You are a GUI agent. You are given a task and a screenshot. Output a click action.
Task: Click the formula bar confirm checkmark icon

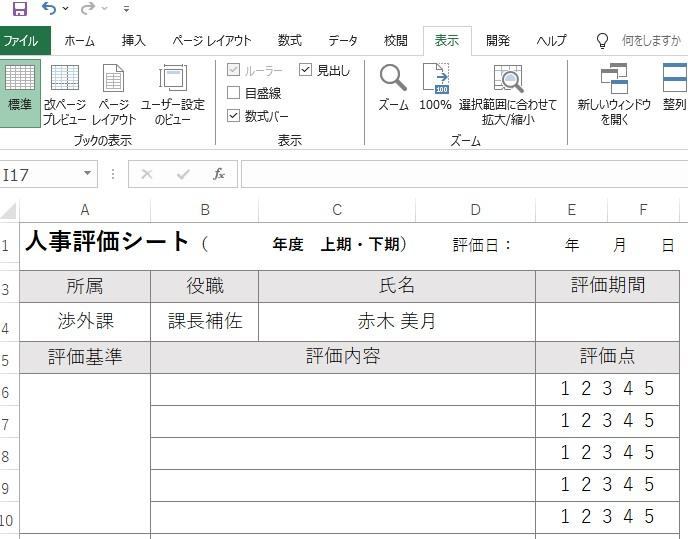tap(183, 175)
